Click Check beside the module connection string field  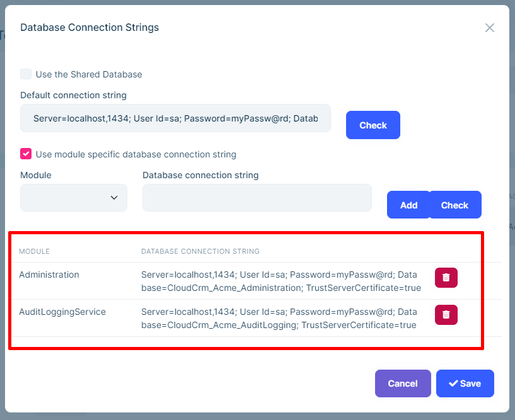coord(454,205)
